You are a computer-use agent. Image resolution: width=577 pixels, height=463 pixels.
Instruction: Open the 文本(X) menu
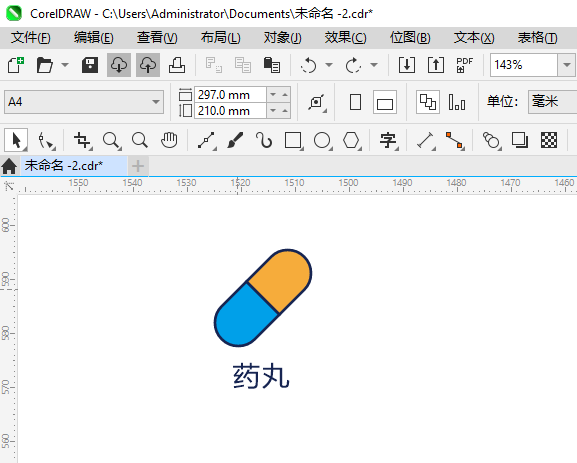pos(474,38)
